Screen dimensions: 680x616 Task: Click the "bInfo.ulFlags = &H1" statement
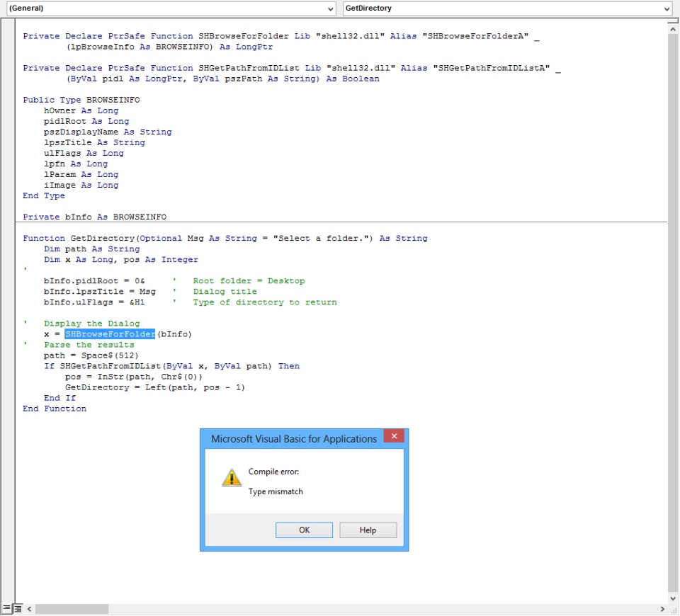click(x=94, y=302)
